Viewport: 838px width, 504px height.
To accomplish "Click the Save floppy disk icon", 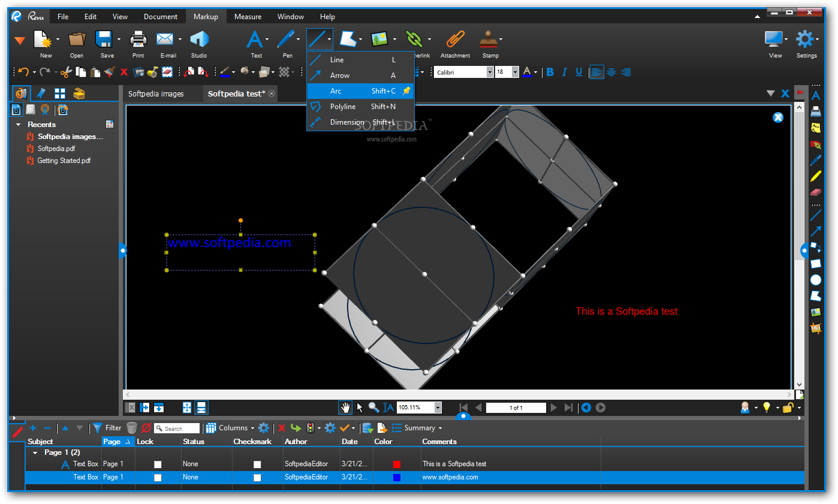I will pos(105,40).
